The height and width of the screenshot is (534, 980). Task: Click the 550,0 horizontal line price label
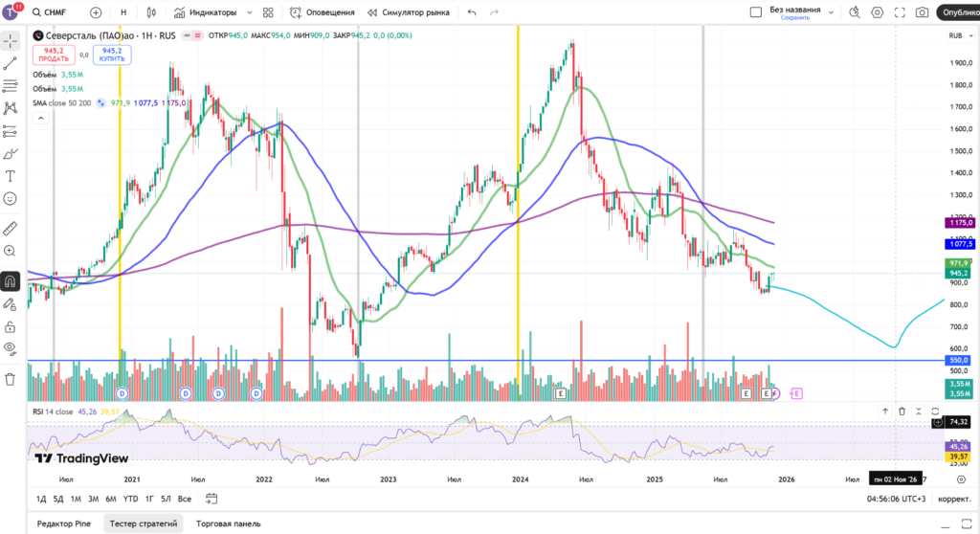[959, 361]
